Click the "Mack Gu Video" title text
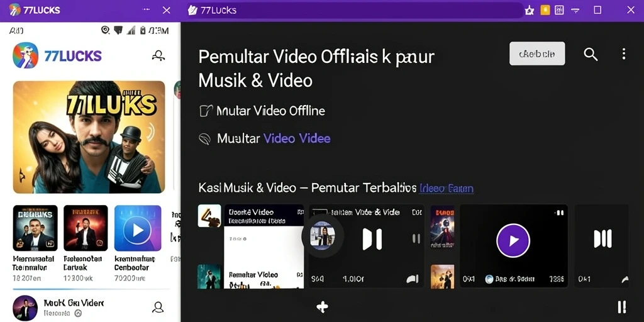The image size is (644, 322). pyautogui.click(x=74, y=303)
